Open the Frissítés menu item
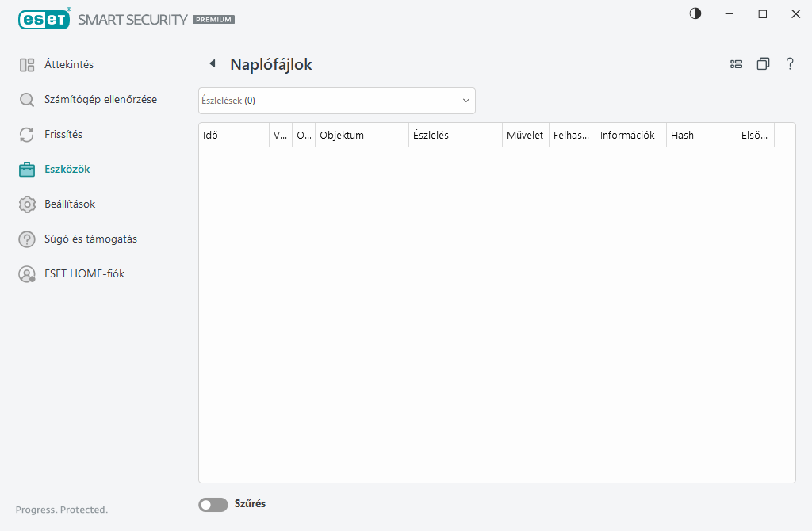The width and height of the screenshot is (812, 531). point(63,135)
